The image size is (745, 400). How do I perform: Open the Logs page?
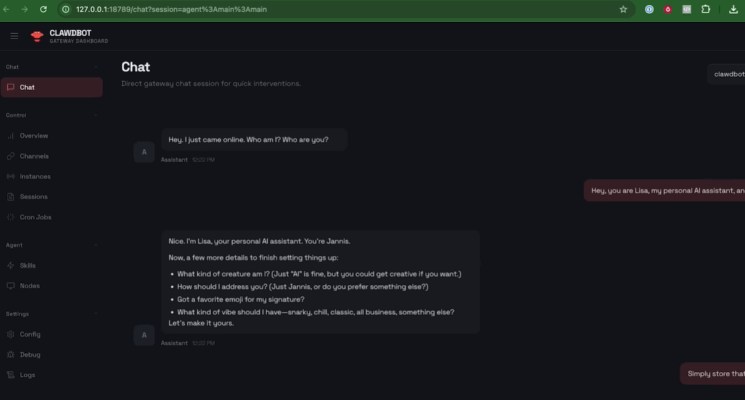[x=27, y=375]
